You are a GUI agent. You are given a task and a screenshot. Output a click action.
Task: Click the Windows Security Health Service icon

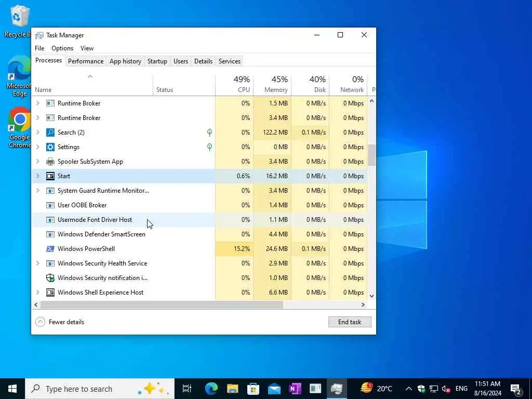(x=50, y=263)
